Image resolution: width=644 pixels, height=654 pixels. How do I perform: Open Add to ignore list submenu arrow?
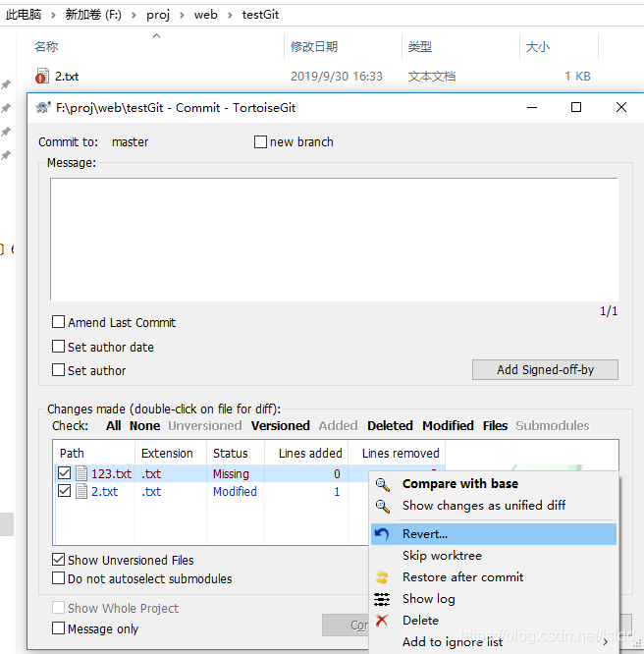(x=605, y=642)
